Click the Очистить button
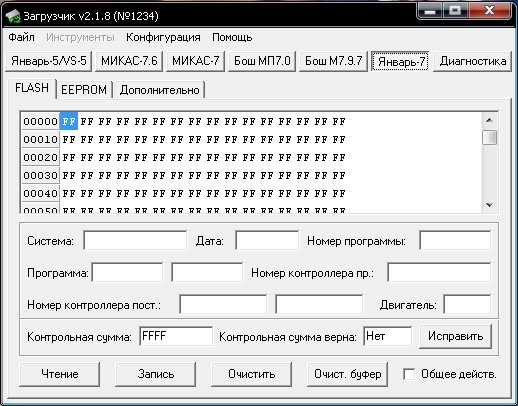This screenshot has width=518, height=406. pyautogui.click(x=252, y=374)
